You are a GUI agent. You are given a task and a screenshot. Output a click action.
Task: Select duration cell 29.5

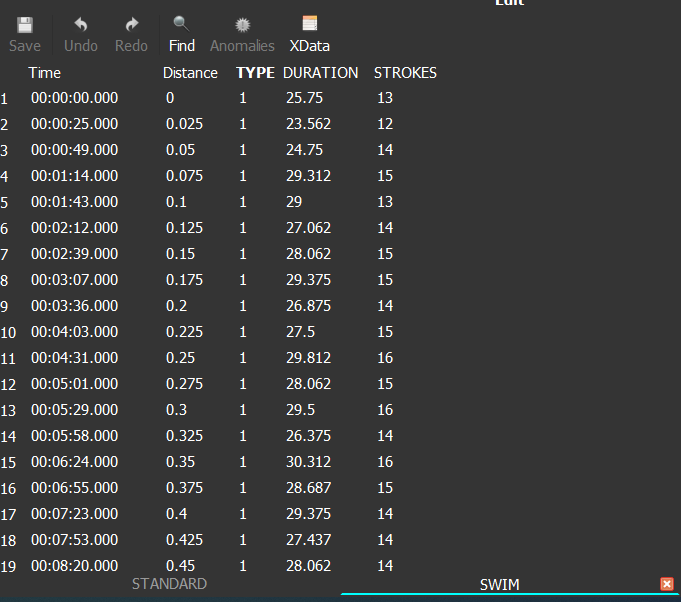click(x=301, y=410)
